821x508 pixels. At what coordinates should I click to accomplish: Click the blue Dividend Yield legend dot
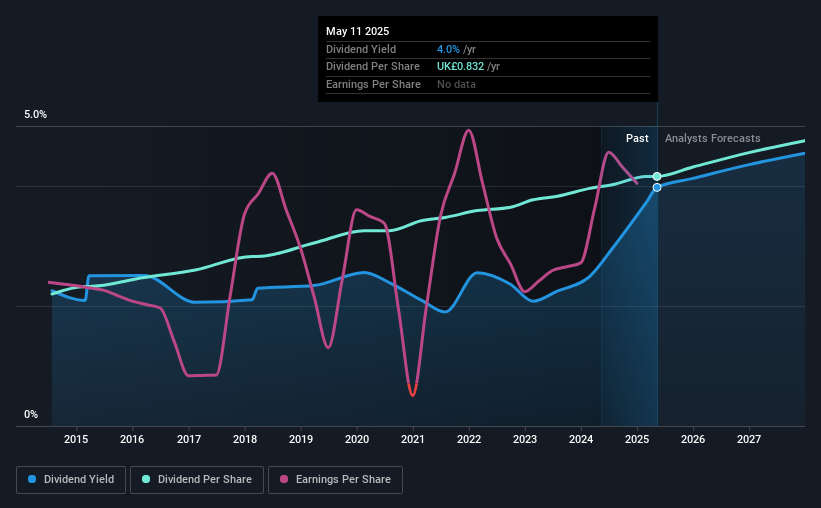(x=32, y=479)
